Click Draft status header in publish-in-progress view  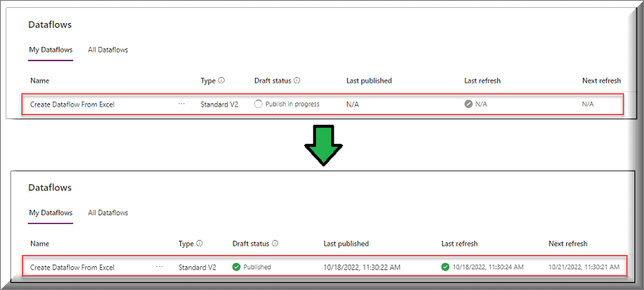[x=272, y=81]
